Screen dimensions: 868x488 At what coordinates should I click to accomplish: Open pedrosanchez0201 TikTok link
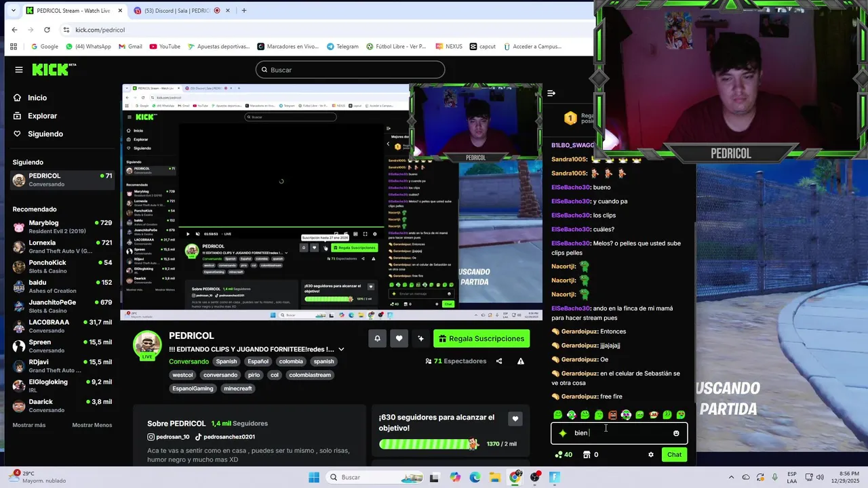click(x=224, y=437)
